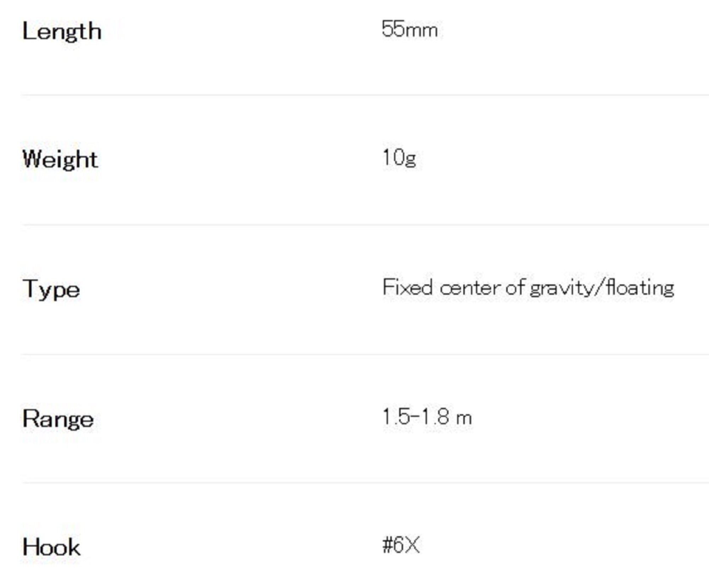This screenshot has width=709, height=588.
Task: Select the 10g weight value
Action: click(x=400, y=158)
